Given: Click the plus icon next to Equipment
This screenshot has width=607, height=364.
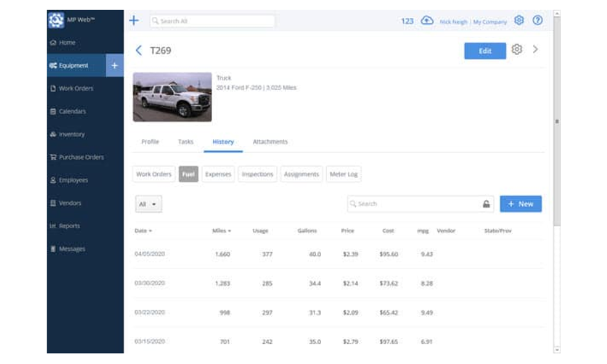Looking at the screenshot, I should tap(115, 65).
